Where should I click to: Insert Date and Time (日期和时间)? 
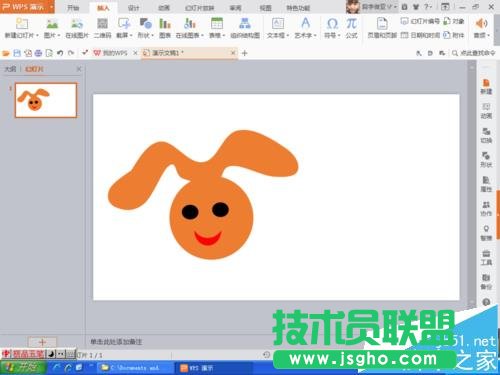click(420, 35)
